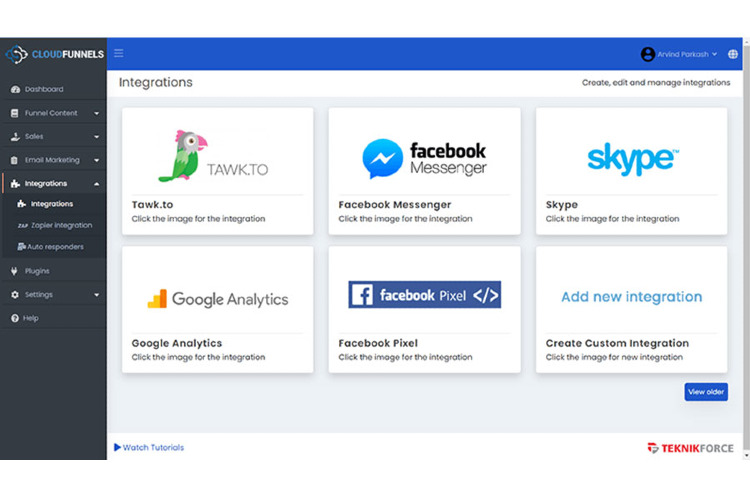750x500 pixels.
Task: Expand the Settings menu arrow
Action: (x=97, y=295)
